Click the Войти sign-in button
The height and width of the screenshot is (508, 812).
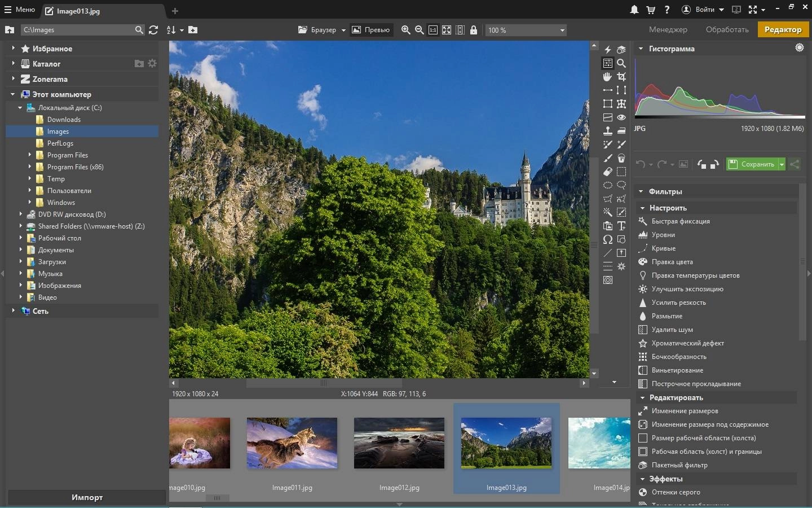tap(703, 10)
